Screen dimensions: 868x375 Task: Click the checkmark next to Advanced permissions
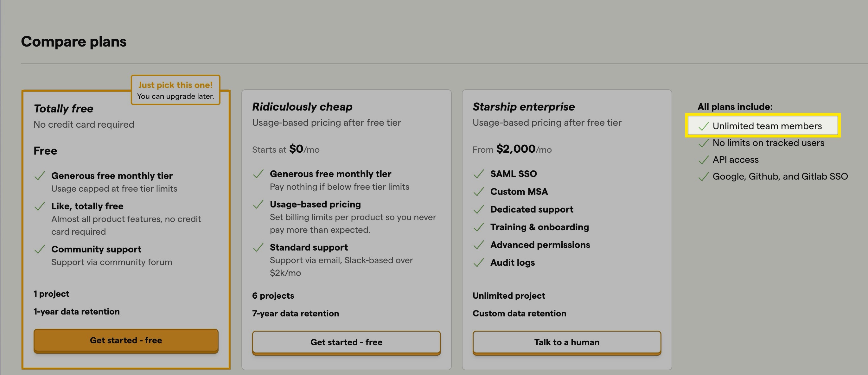tap(479, 245)
